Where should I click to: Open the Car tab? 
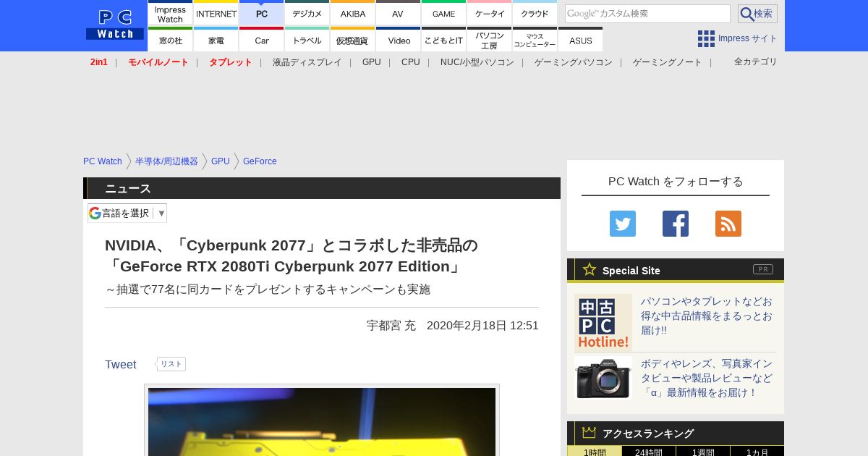[x=262, y=40]
